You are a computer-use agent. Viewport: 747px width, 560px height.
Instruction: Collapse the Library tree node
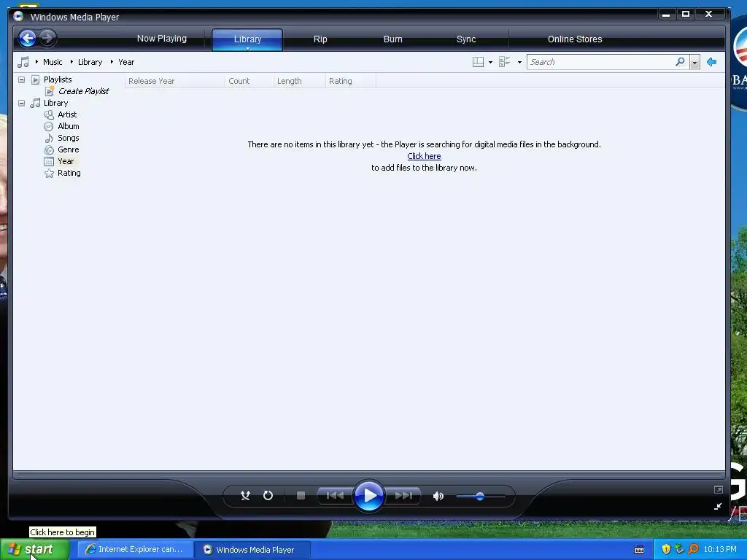coord(21,103)
